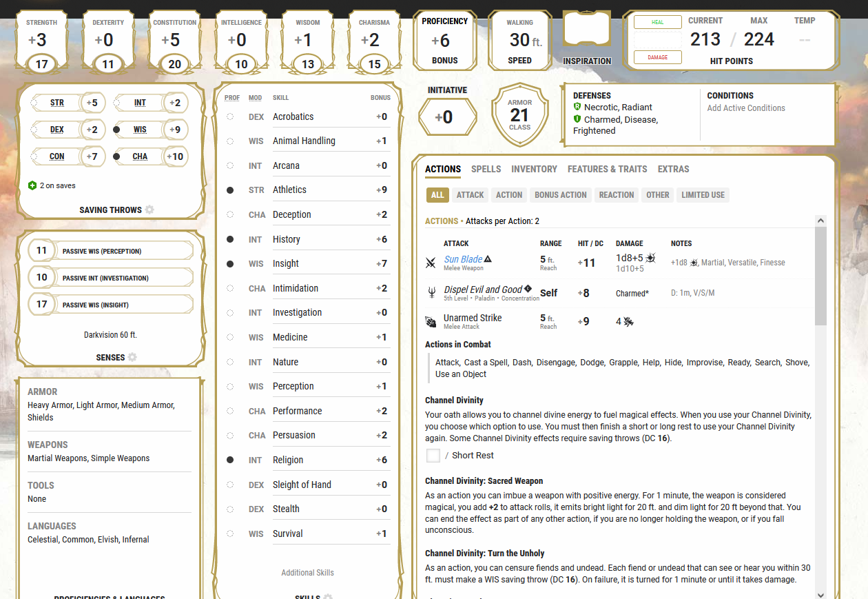The width and height of the screenshot is (868, 599).
Task: Click the temp hit points value
Action: 805,39
